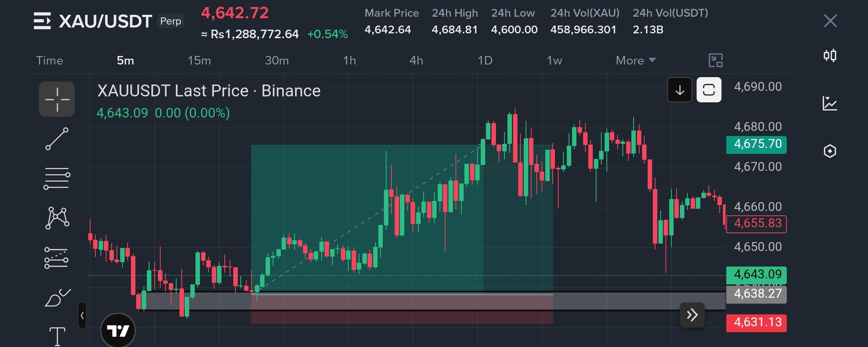Click the +0.54% change value
This screenshot has width=868, height=347.
[x=328, y=34]
